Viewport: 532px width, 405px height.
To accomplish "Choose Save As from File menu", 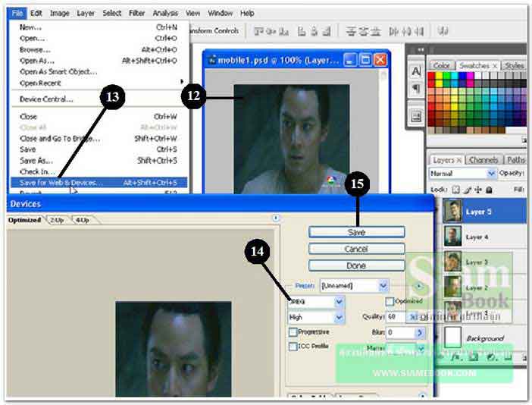I will click(x=99, y=160).
